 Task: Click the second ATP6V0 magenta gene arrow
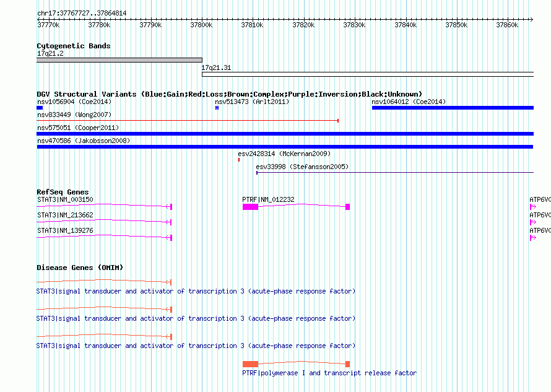(532, 222)
